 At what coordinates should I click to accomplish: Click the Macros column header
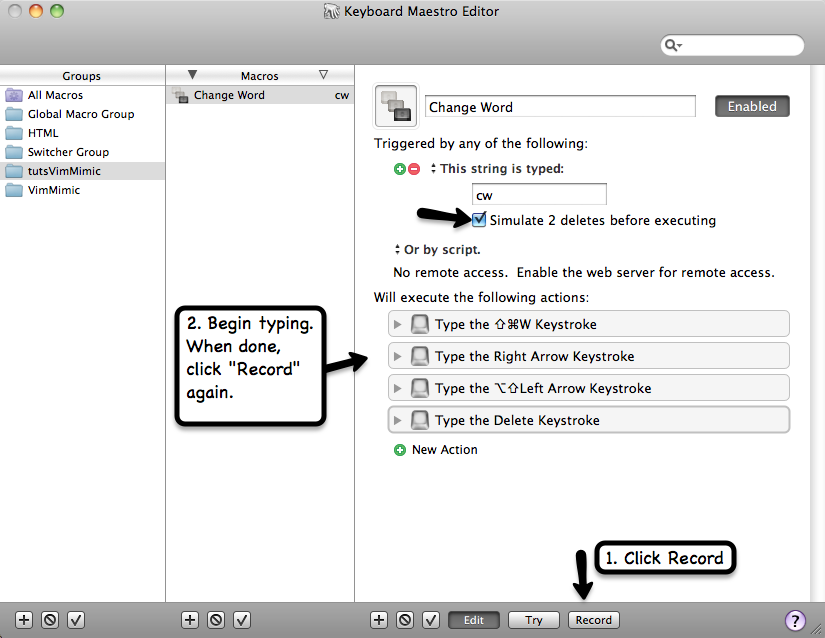260,76
